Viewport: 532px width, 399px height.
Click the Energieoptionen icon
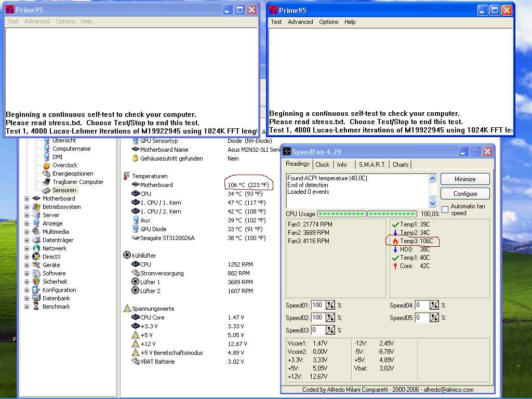(46, 174)
